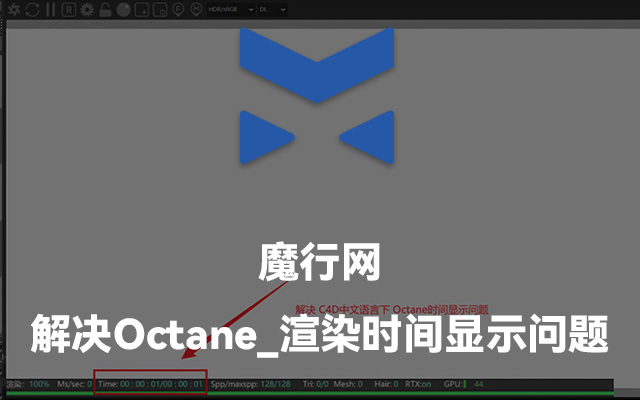Select the pick material M pin icon
Screen dimensions: 640x400
click(196, 9)
